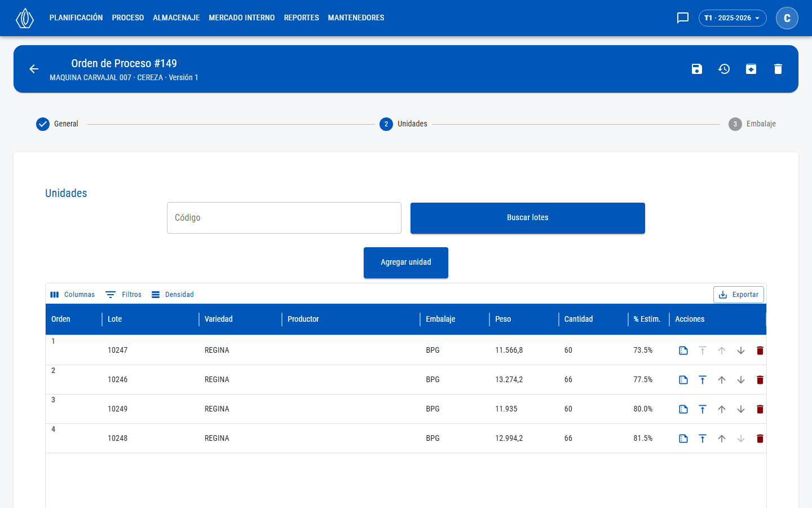Open the Columnas column selector
The height and width of the screenshot is (508, 812).
(x=73, y=295)
